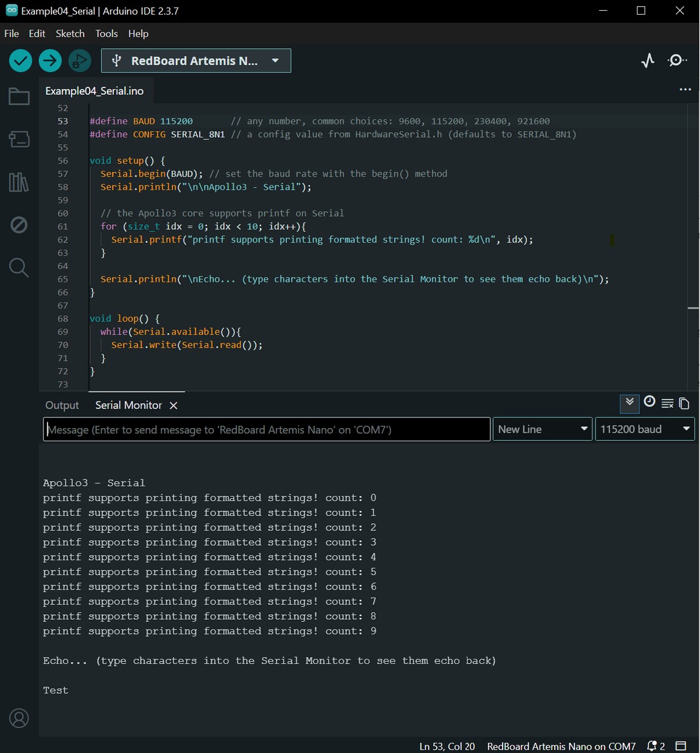
Task: Toggle autoscroll in Serial Monitor
Action: (x=629, y=403)
